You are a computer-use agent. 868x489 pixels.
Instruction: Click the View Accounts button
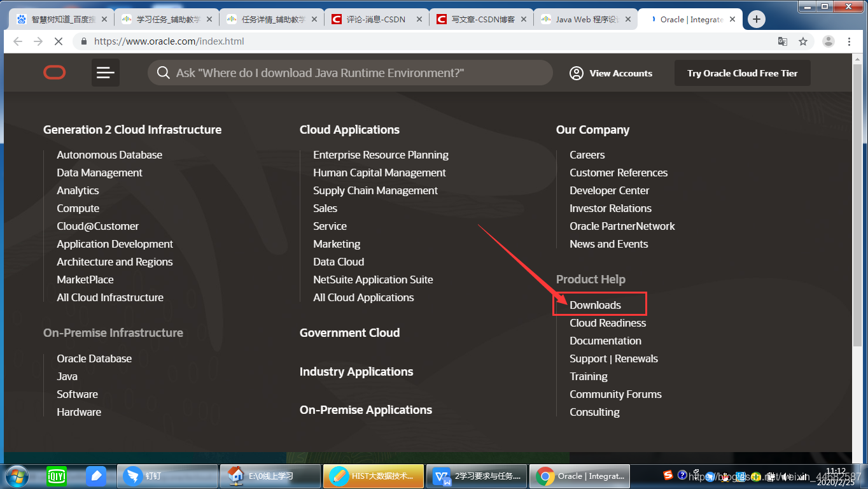tap(611, 73)
